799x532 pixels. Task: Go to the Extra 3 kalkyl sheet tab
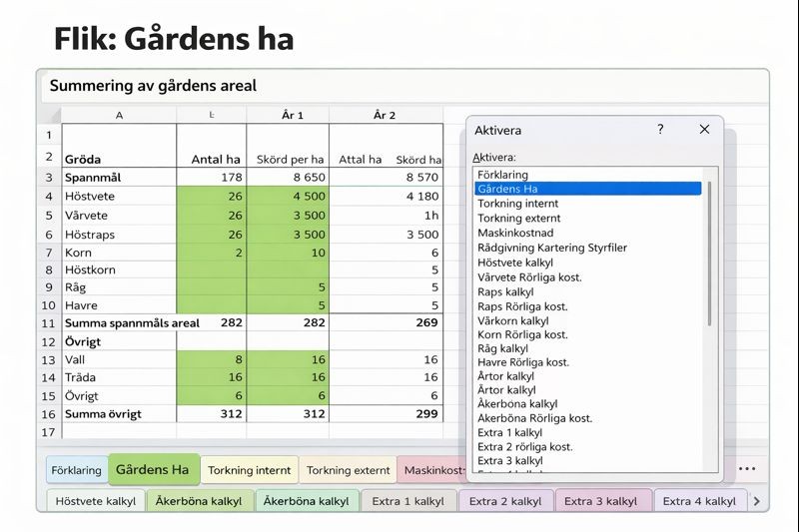[603, 501]
